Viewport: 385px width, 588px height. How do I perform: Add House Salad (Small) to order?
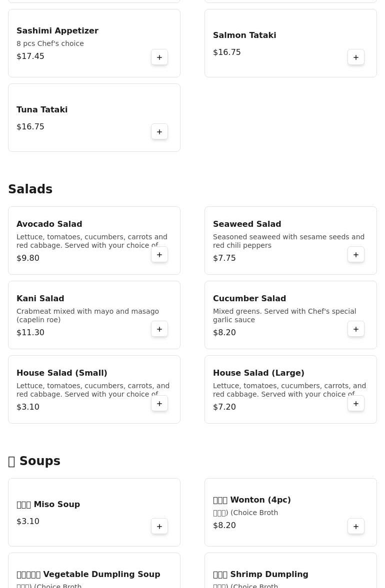[159, 404]
